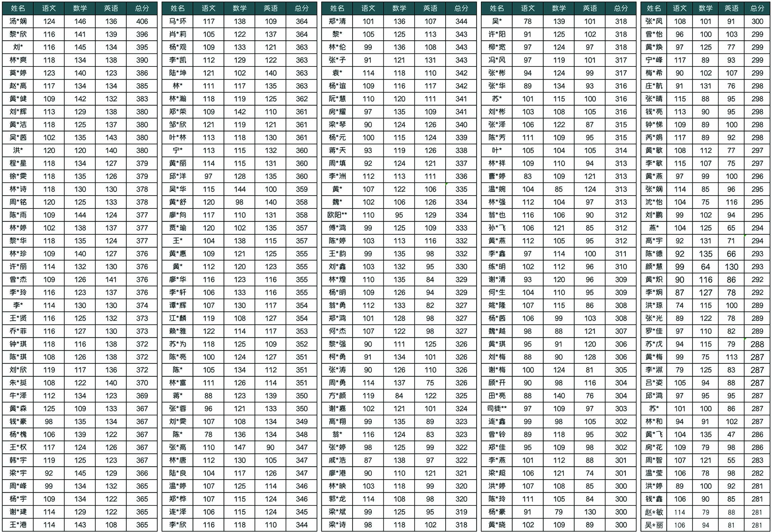Select 梁*琴's total score 340

(461, 125)
